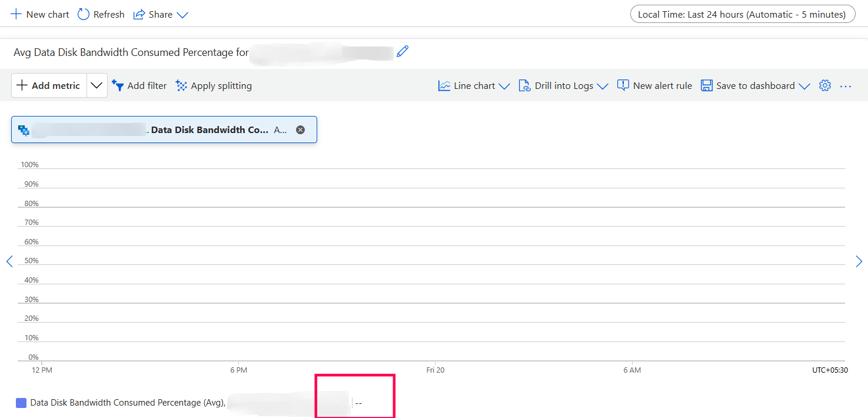
Task: Click the legend color swatch
Action: click(x=21, y=403)
